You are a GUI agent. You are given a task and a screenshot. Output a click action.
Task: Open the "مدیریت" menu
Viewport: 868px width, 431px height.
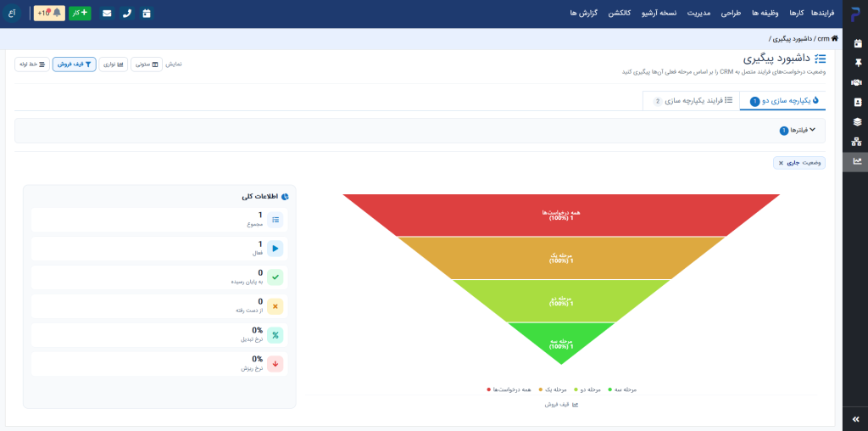(x=698, y=14)
